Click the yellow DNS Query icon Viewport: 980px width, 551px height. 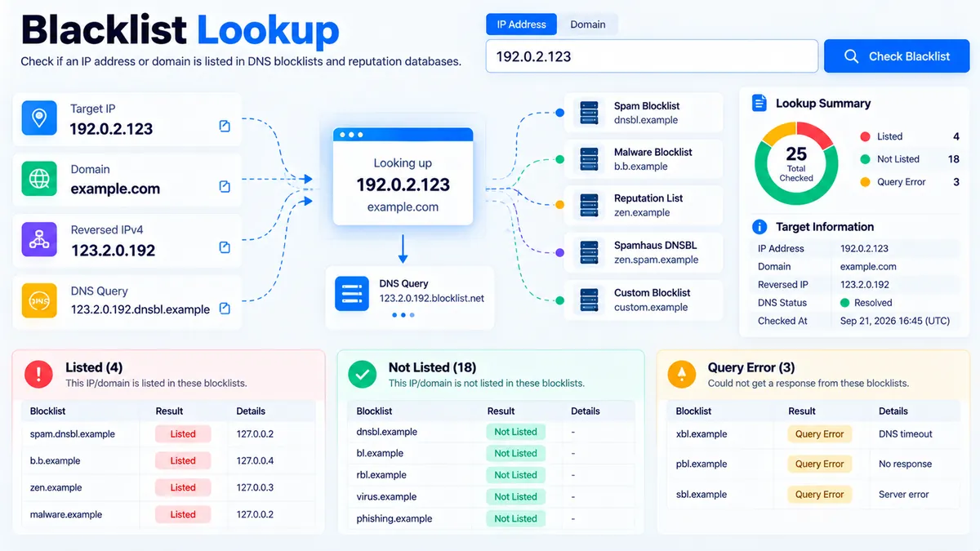[x=39, y=301]
